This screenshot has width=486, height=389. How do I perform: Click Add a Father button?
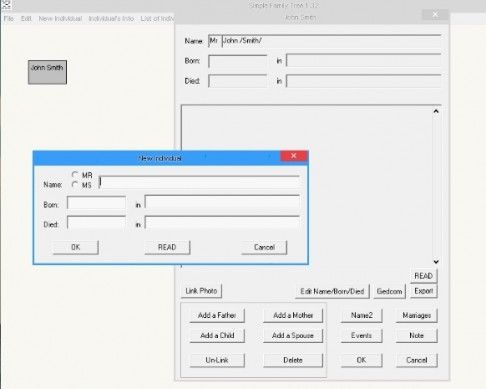tap(217, 315)
